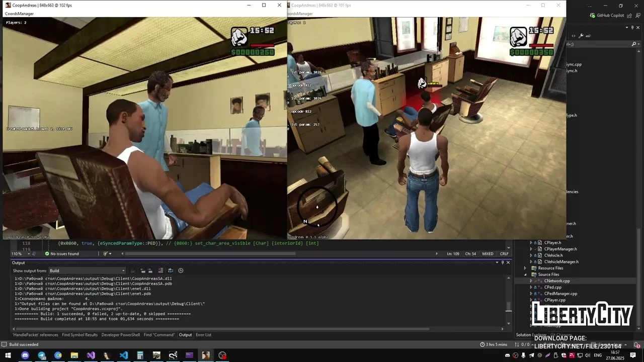
Task: Expand the Resource Files folder
Action: [526, 268]
